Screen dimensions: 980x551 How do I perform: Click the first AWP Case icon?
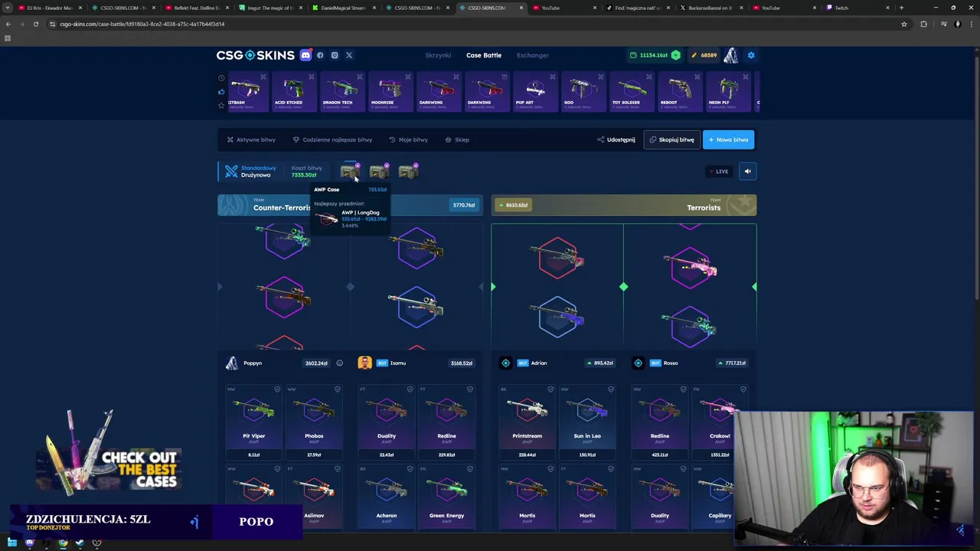coord(350,171)
